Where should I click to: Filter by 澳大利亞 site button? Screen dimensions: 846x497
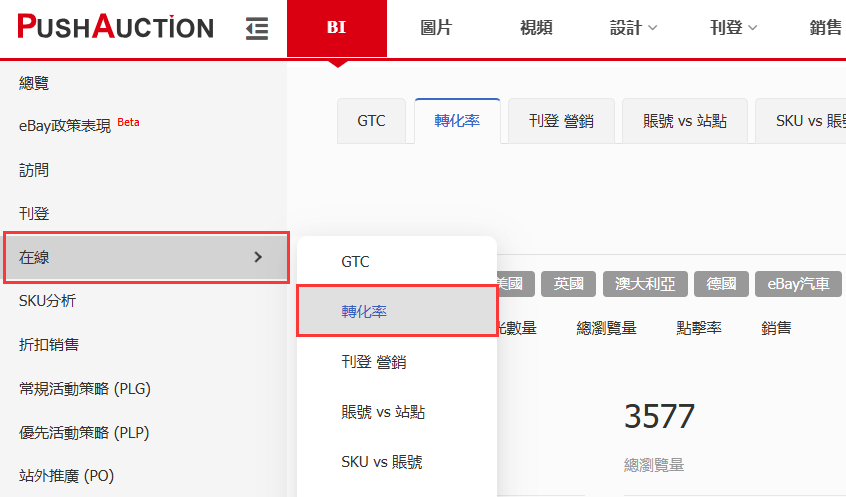[645, 284]
